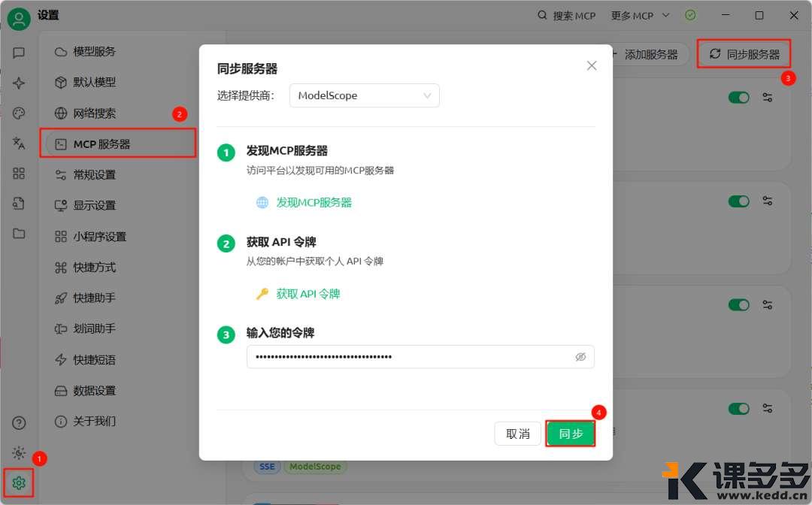Open settings sliders for first server card

768,97
